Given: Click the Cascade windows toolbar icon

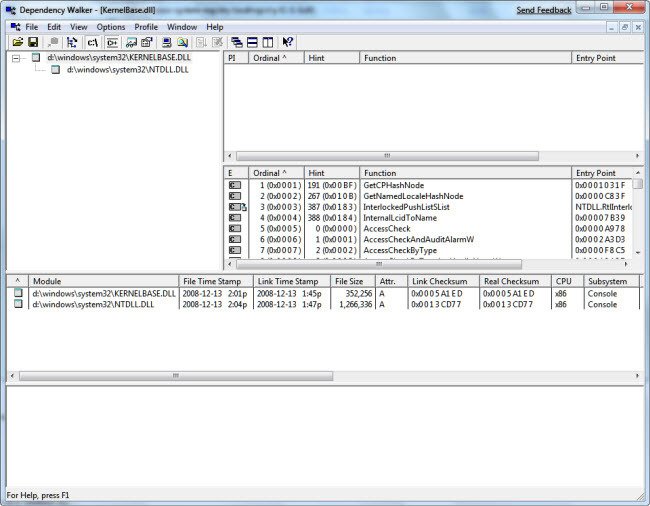Looking at the screenshot, I should pyautogui.click(x=236, y=42).
